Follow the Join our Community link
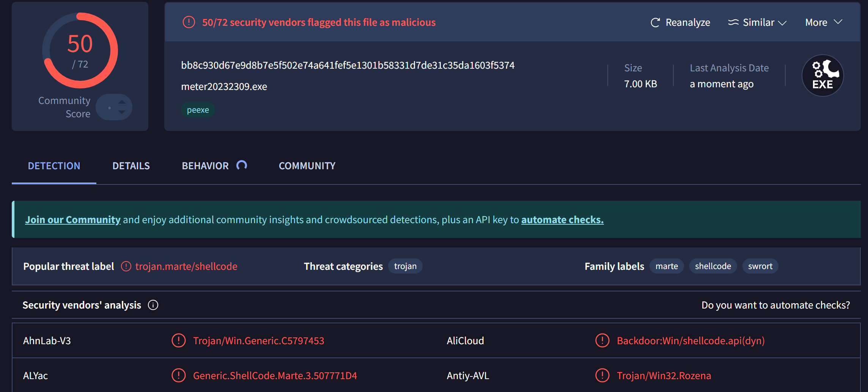Screen dimensions: 868x392 coord(72,220)
